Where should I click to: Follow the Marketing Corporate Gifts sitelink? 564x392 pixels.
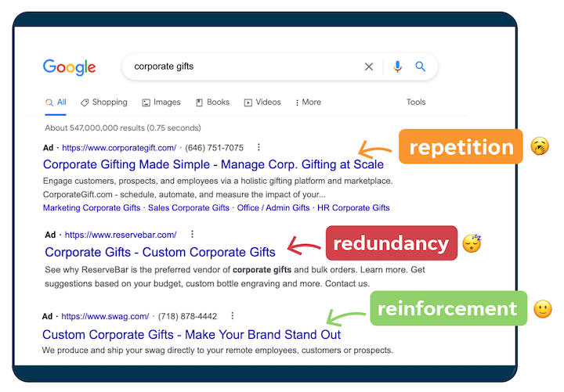coord(92,207)
